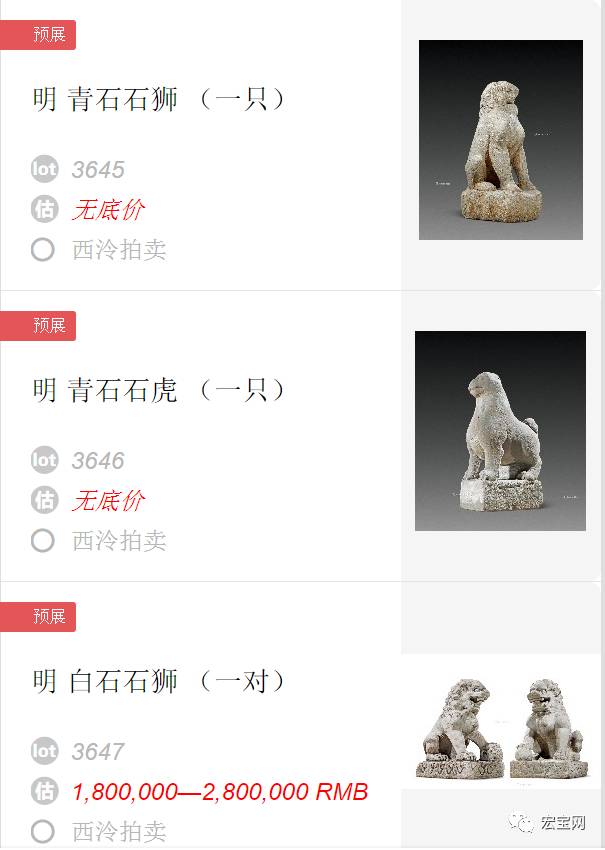View the pair of white stone lions photo
Viewport: 605px width, 850px height.
502,722
